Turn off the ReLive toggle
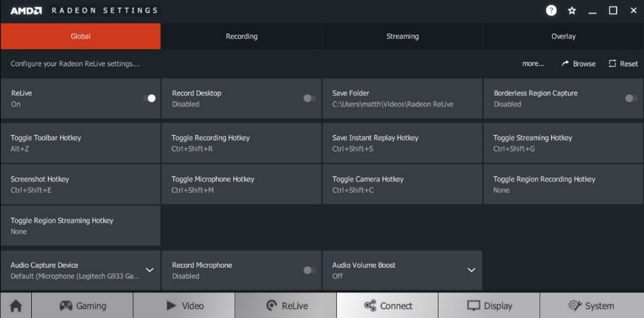Viewport: 644px width, 318px height. pos(149,99)
